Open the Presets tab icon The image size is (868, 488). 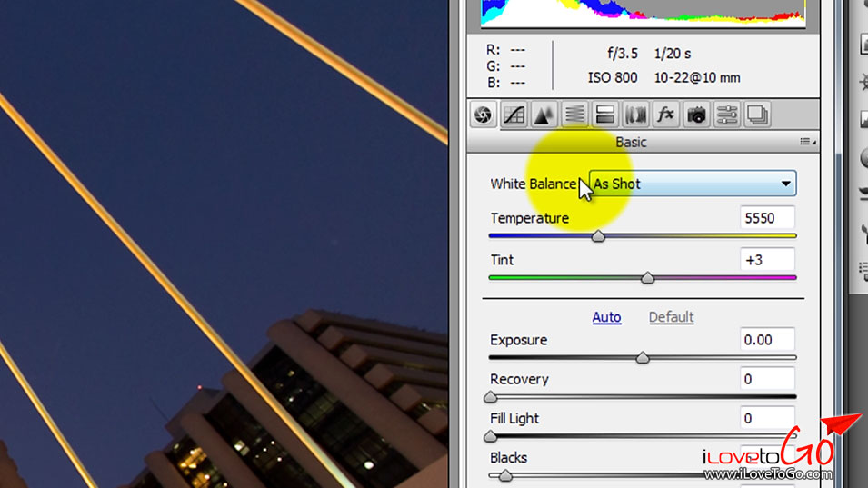[x=727, y=115]
